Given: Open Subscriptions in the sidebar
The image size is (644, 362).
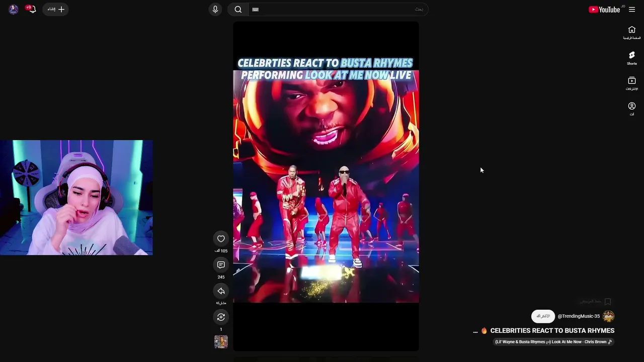Looking at the screenshot, I should tap(632, 83).
